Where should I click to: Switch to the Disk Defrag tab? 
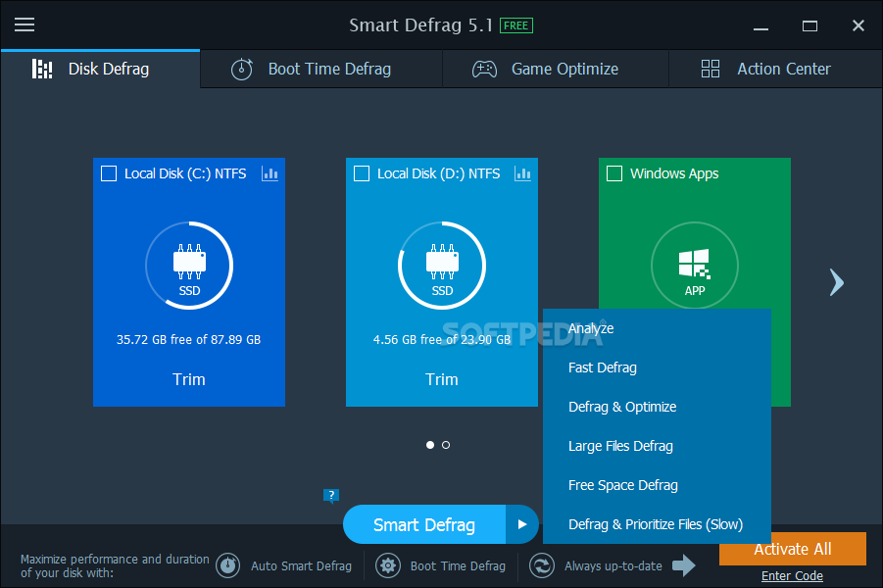(x=100, y=69)
